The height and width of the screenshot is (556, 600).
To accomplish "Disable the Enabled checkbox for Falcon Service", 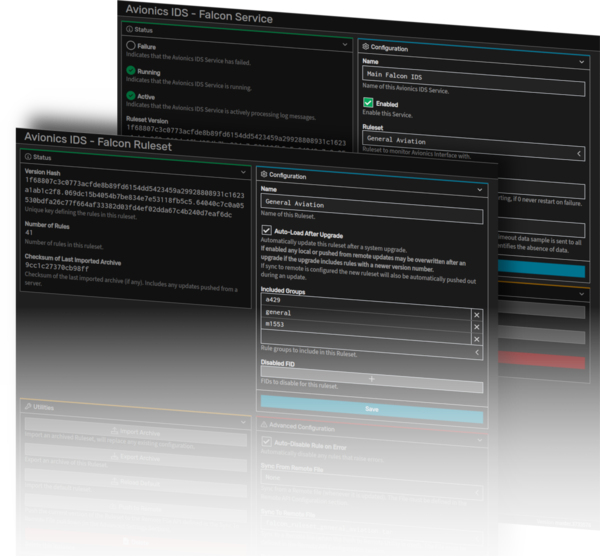I will [x=368, y=103].
